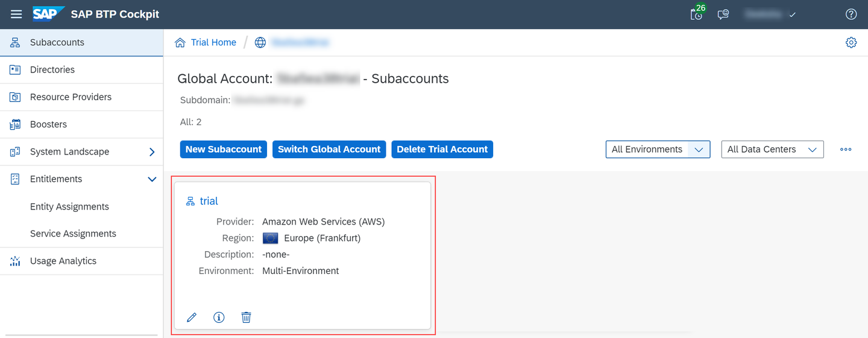The height and width of the screenshot is (338, 868).
Task: Click the globe global account icon
Action: [x=260, y=42]
